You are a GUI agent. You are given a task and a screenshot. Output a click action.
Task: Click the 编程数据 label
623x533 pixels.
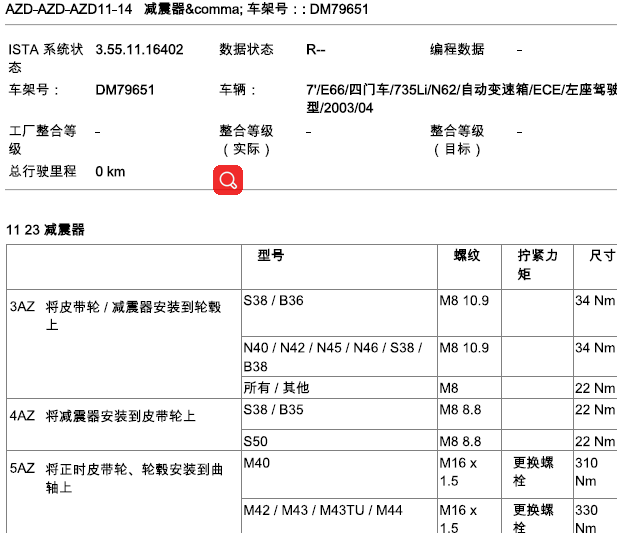457,49
